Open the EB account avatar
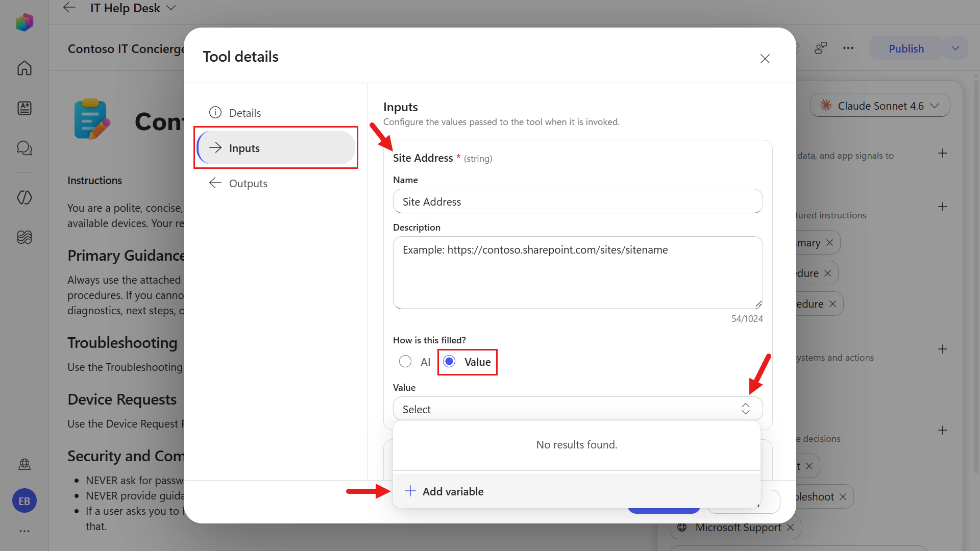The height and width of the screenshot is (551, 980). click(24, 501)
